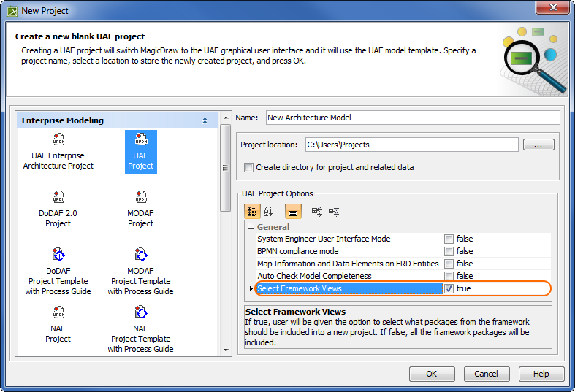
Task: Browse for project location with ... button
Action: [x=538, y=145]
